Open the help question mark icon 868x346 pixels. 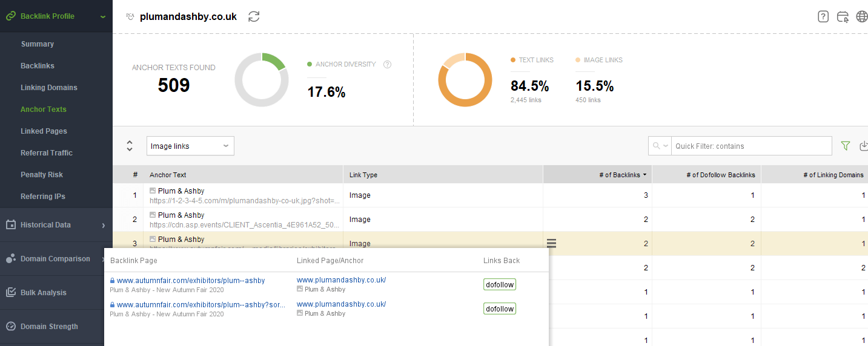point(823,17)
